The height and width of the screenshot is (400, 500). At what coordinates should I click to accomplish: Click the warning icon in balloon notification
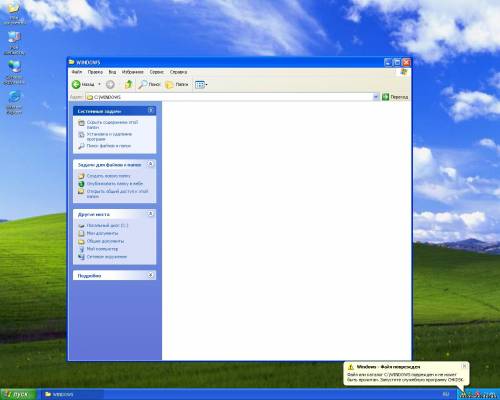(351, 367)
